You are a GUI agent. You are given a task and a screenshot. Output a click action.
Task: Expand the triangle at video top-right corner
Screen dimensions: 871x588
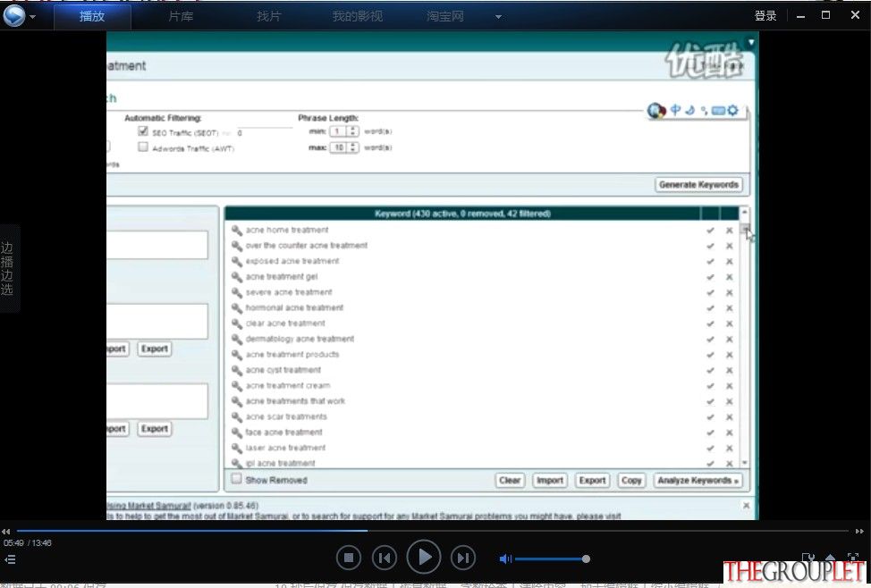(x=751, y=42)
